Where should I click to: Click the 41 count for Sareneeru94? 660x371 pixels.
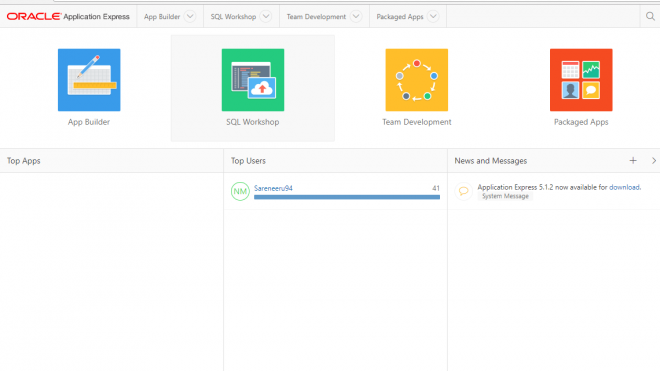coord(436,188)
